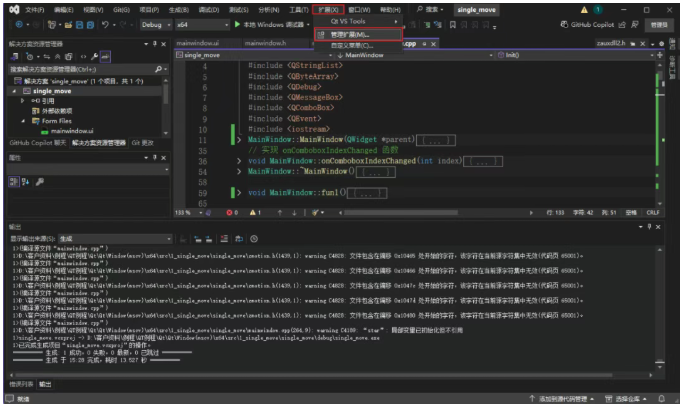The width and height of the screenshot is (684, 408).
Task: Click the solution/folder view switch icon
Action: [x=14, y=56]
